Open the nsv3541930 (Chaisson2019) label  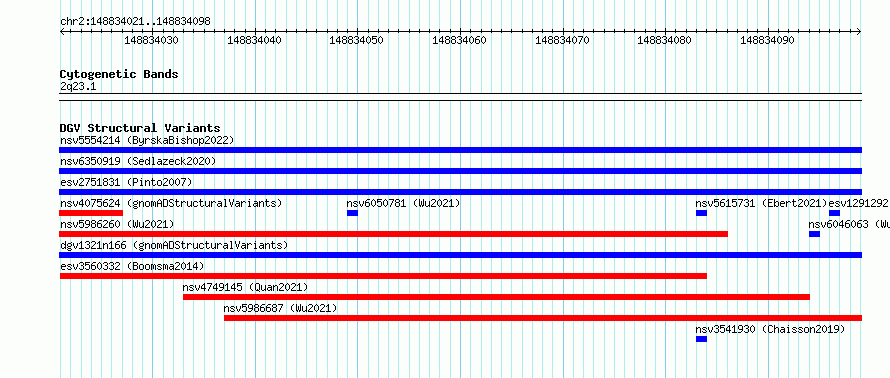pyautogui.click(x=770, y=329)
